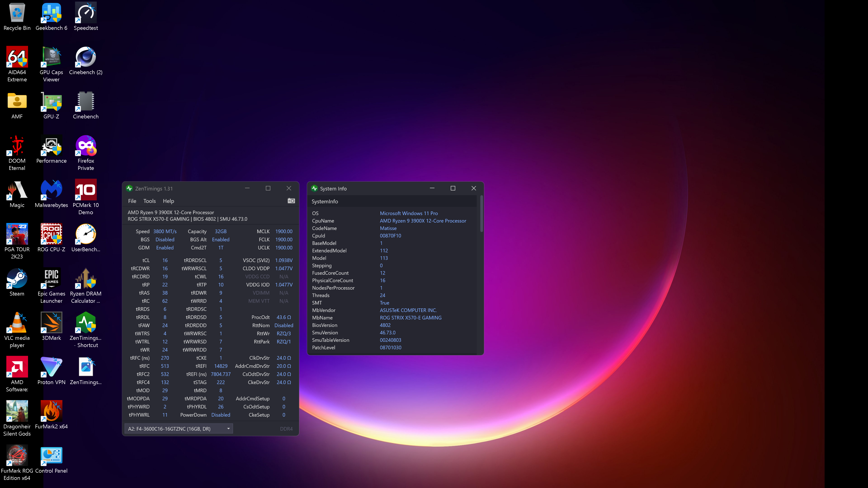Open the File menu in ZenTimings
This screenshot has height=488, width=868.
[132, 201]
